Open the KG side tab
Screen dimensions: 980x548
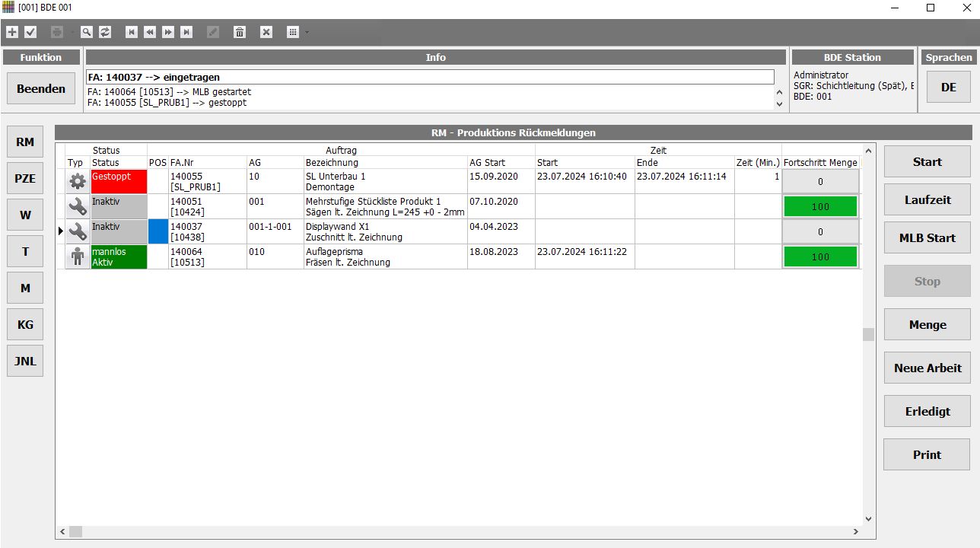(x=25, y=324)
